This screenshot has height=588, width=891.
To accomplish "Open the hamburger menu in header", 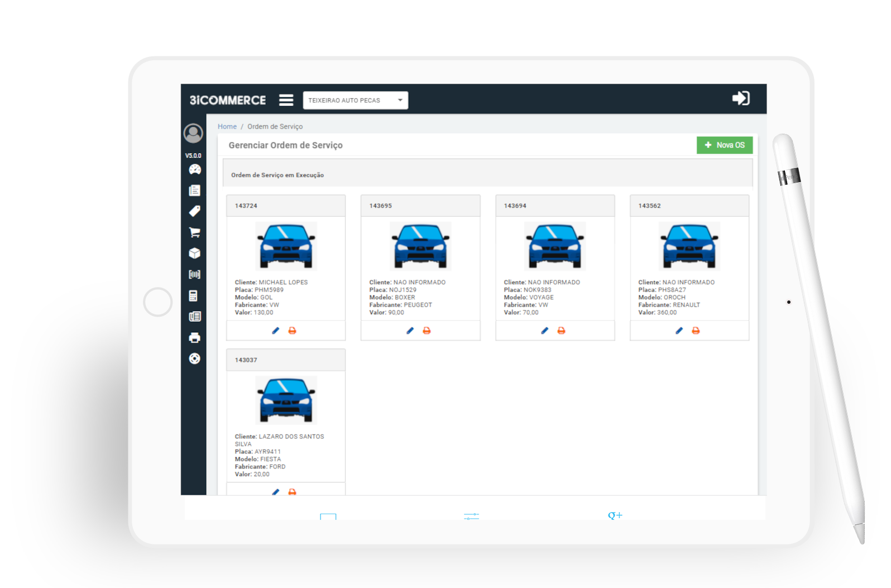I will pyautogui.click(x=286, y=100).
